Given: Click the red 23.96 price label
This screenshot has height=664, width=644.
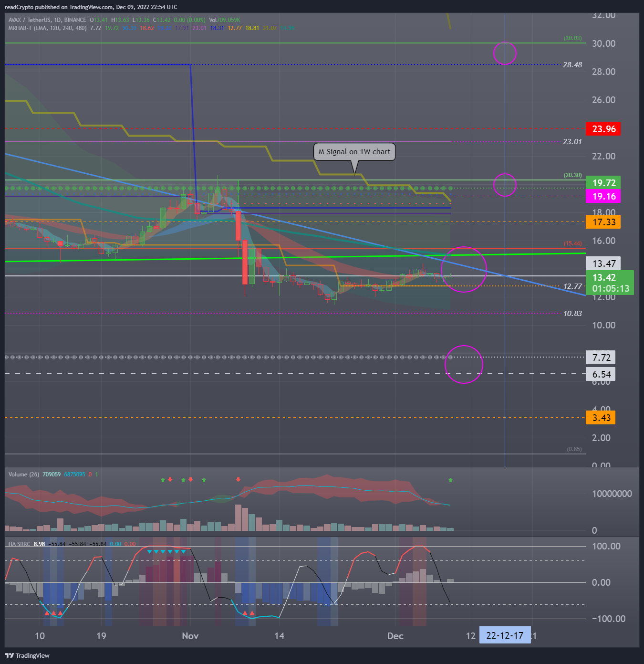Looking at the screenshot, I should [603, 129].
